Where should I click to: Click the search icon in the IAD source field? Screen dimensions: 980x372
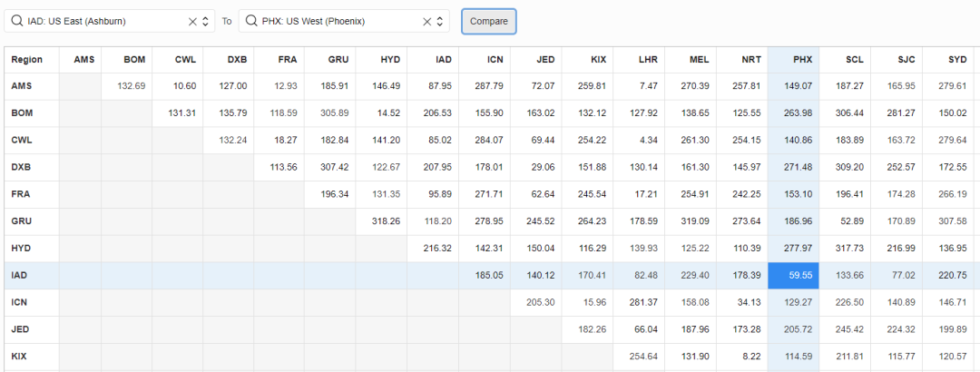coord(16,21)
